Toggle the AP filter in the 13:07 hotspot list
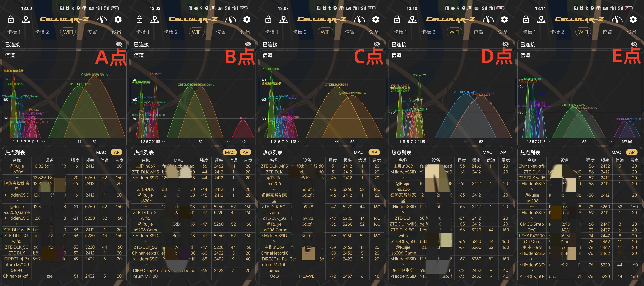 (374, 152)
